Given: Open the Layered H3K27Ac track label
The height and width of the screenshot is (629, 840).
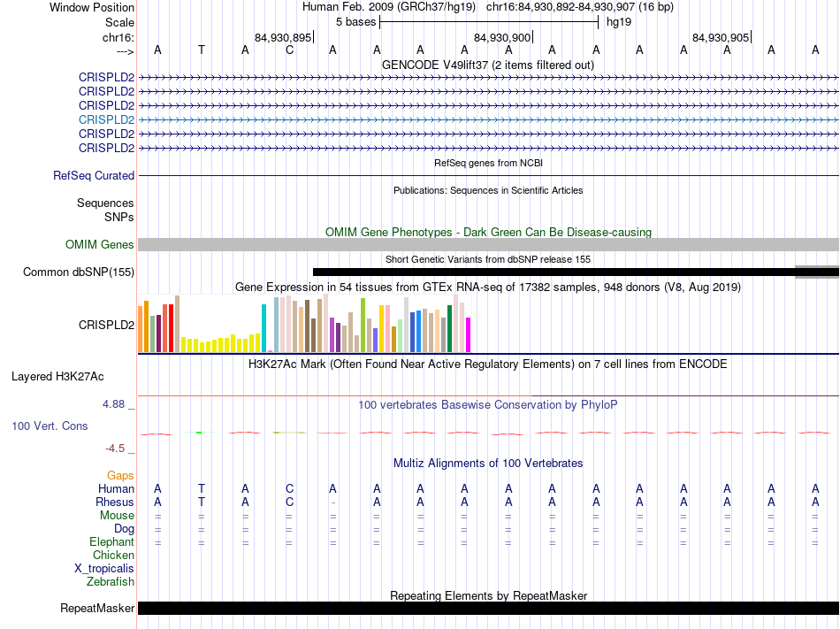Looking at the screenshot, I should pyautogui.click(x=57, y=377).
